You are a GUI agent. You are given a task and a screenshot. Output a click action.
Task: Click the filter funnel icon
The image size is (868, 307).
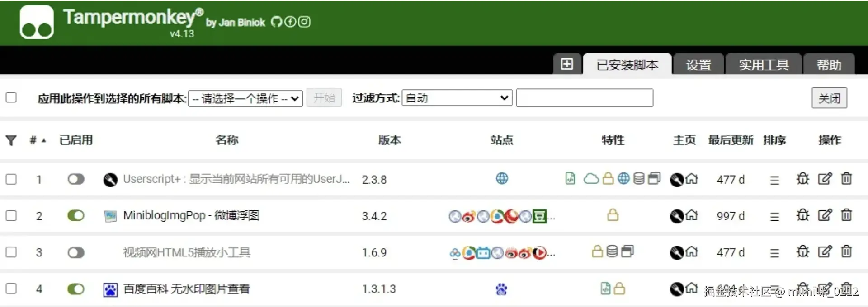11,140
